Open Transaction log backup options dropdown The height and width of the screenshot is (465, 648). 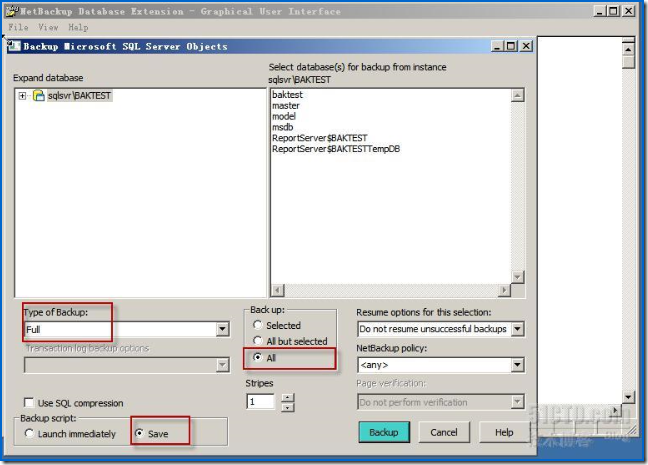click(x=222, y=365)
